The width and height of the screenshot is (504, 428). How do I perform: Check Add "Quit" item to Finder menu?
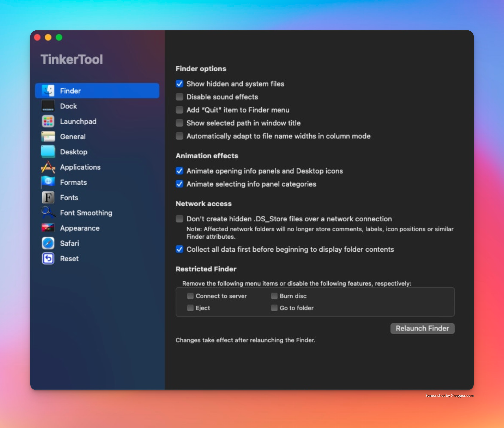(x=180, y=110)
